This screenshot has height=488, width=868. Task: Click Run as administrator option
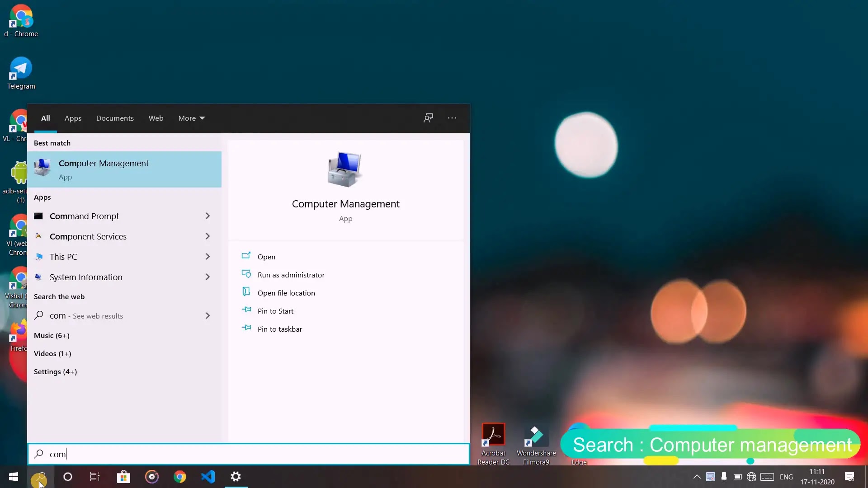(291, 275)
